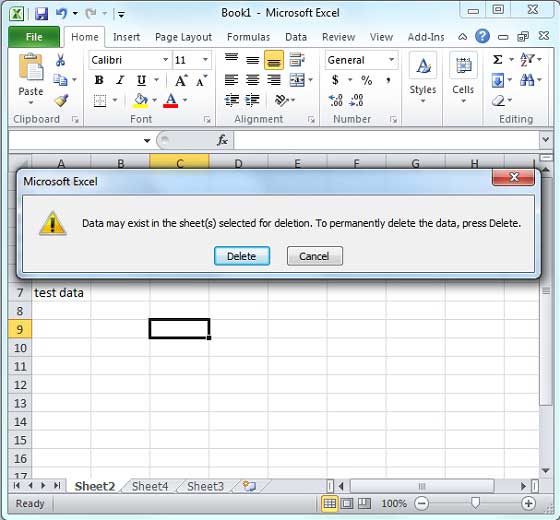Toggle Bold formatting
560x520 pixels.
99,80
